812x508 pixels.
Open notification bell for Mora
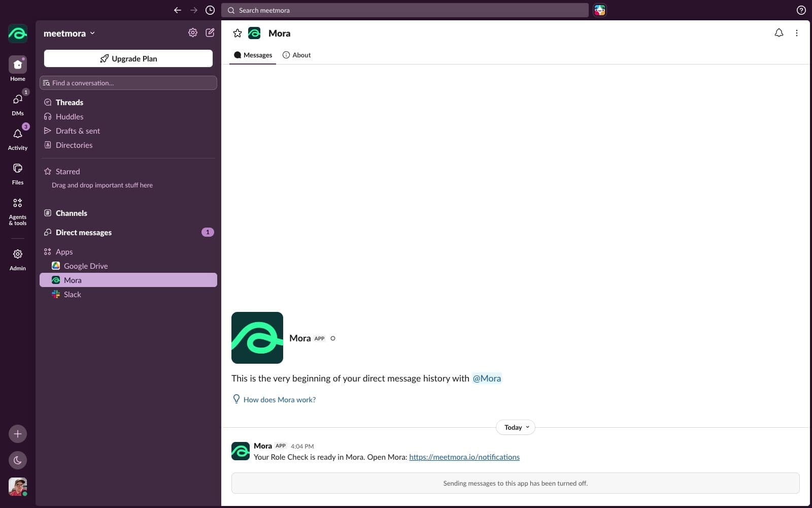coord(779,33)
